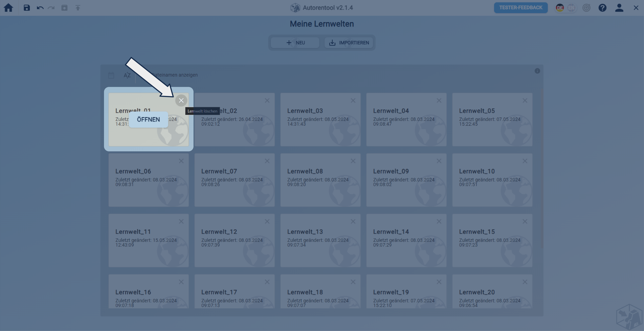
Task: Remove Lernwelt_13 via its X icon
Action: (353, 221)
